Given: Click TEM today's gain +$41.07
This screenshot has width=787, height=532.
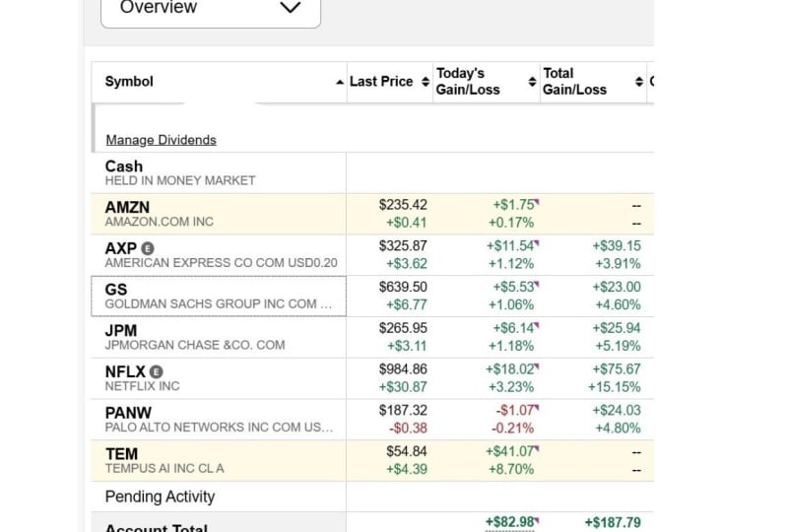Looking at the screenshot, I should tap(510, 451).
